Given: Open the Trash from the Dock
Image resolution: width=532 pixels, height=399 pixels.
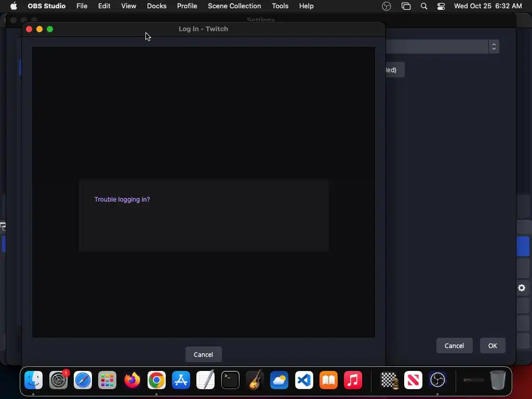Looking at the screenshot, I should (498, 380).
